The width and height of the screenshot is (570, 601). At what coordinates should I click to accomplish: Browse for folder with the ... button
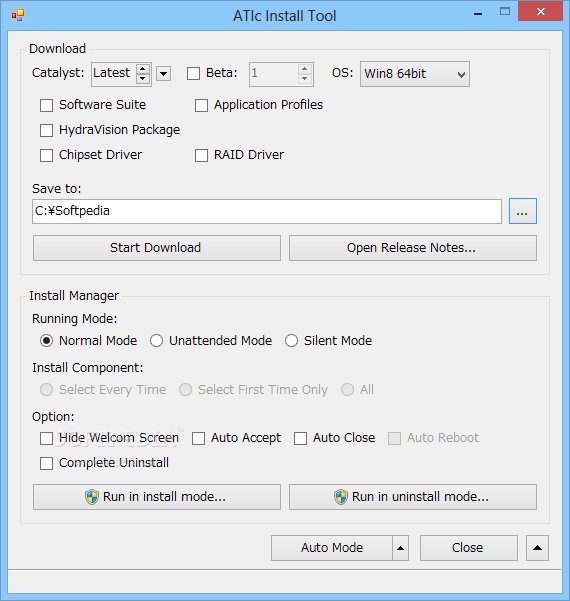click(x=523, y=211)
